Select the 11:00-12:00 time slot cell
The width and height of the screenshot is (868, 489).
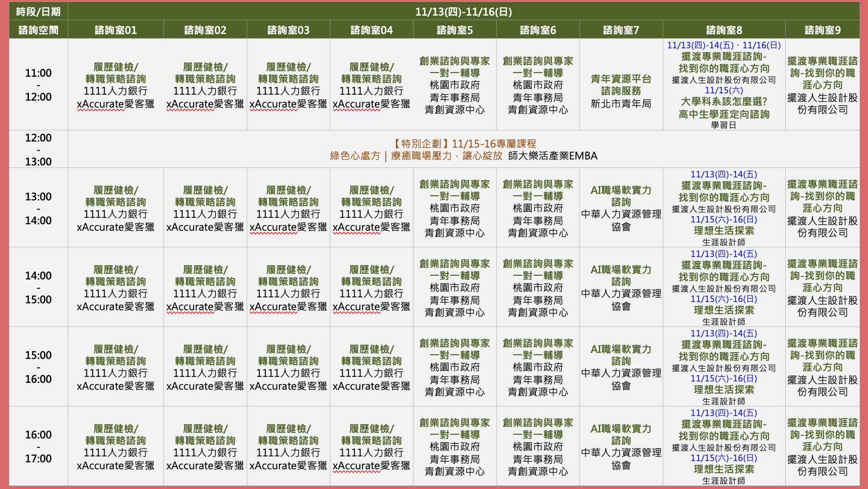tap(38, 85)
